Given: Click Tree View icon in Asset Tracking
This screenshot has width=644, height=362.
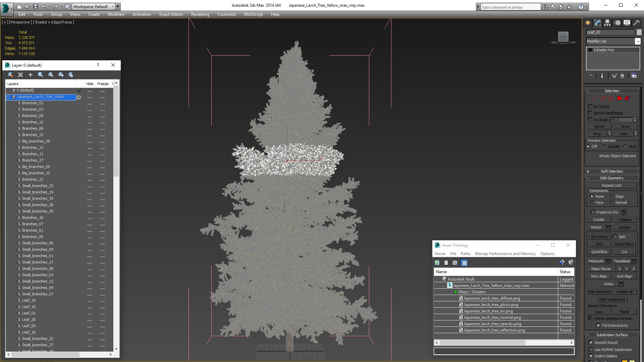Looking at the screenshot, I should click(455, 263).
